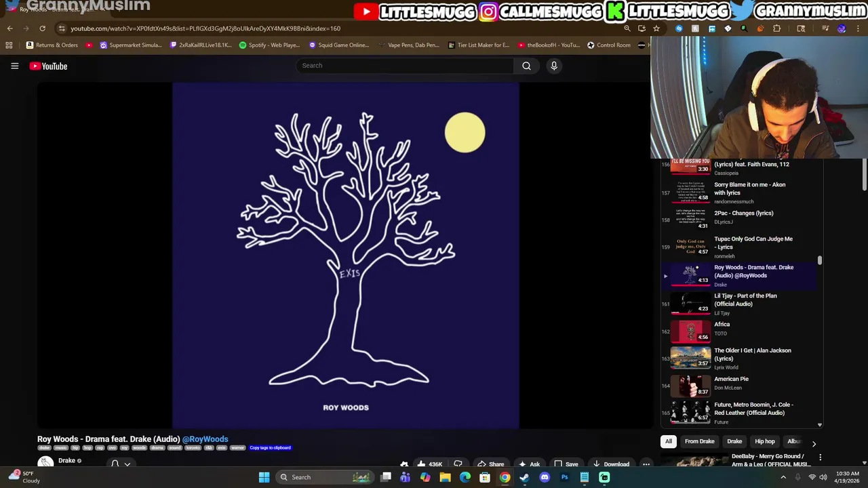Open Discord from the taskbar

pos(545,477)
